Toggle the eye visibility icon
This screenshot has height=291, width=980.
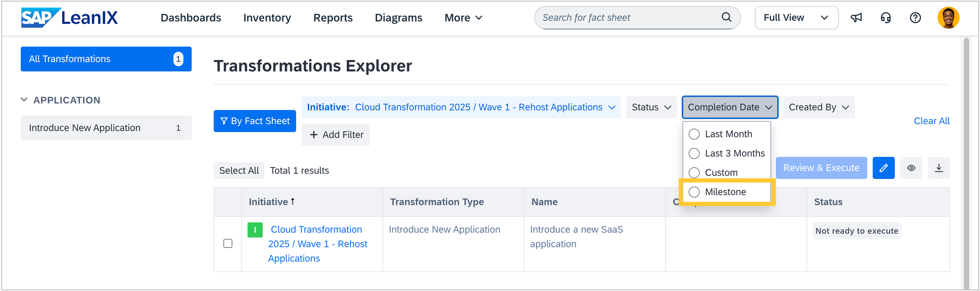point(911,168)
